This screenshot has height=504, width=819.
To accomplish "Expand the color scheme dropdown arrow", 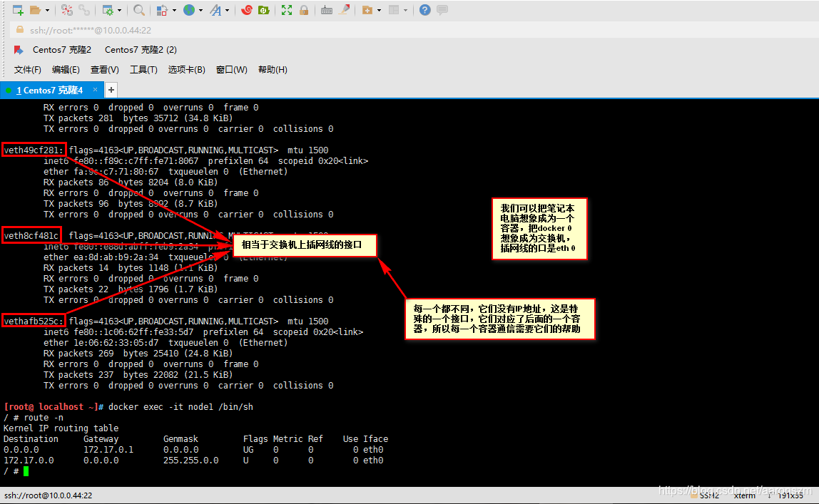I will point(175,10).
